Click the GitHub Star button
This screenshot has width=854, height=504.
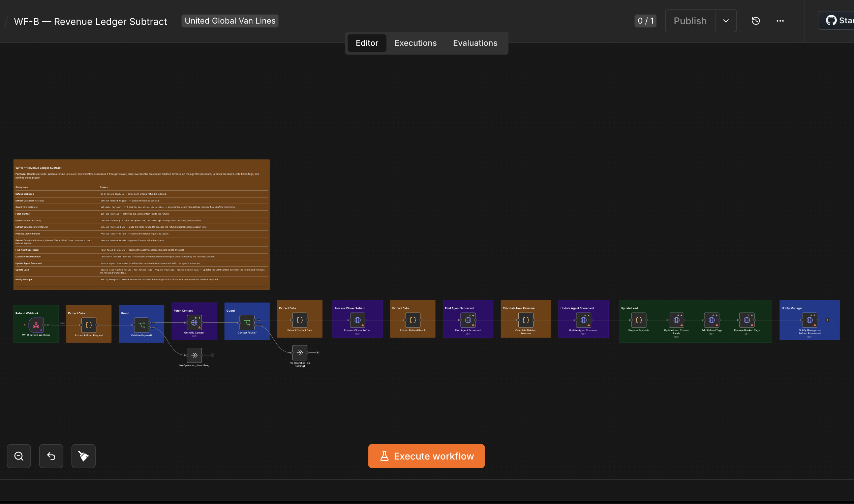click(x=837, y=20)
